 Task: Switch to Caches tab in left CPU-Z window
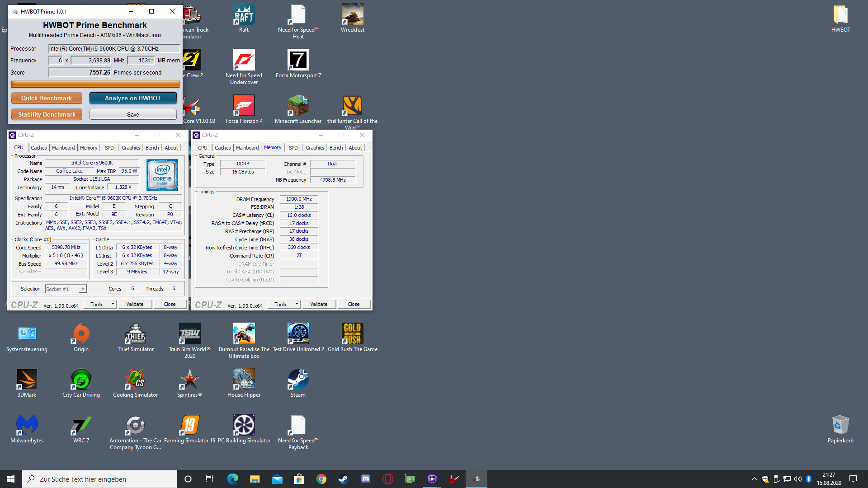pos(39,148)
